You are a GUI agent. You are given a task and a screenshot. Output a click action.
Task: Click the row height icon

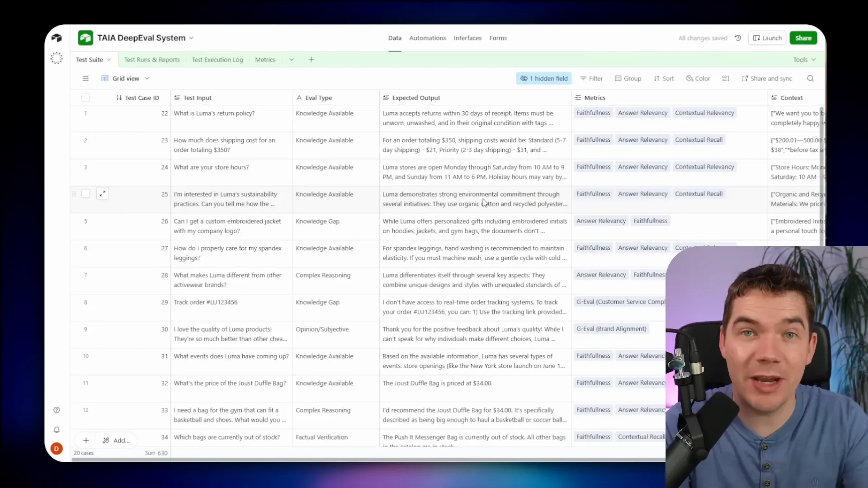tap(726, 78)
